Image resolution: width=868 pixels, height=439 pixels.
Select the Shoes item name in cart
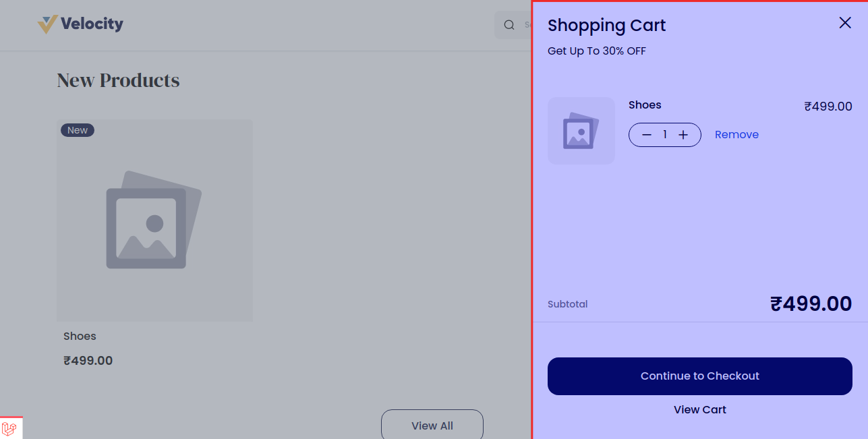(x=645, y=105)
